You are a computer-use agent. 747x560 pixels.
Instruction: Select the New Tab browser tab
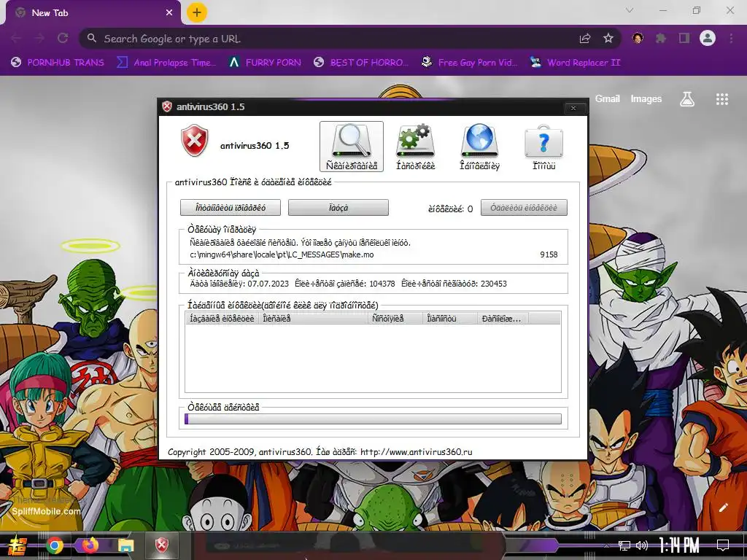click(x=93, y=13)
